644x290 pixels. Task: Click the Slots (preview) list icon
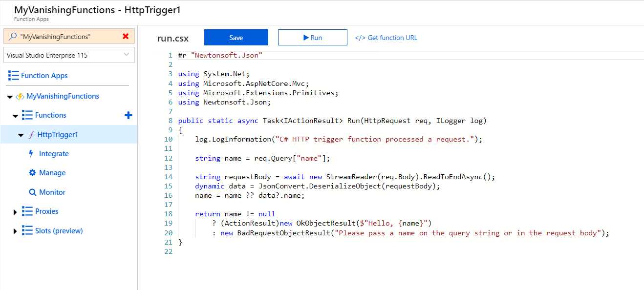pos(27,231)
